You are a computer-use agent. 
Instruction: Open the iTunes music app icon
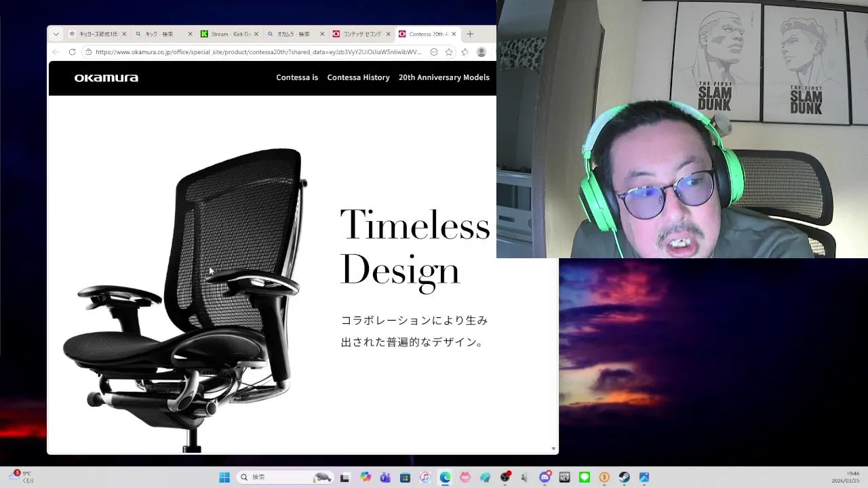click(425, 477)
